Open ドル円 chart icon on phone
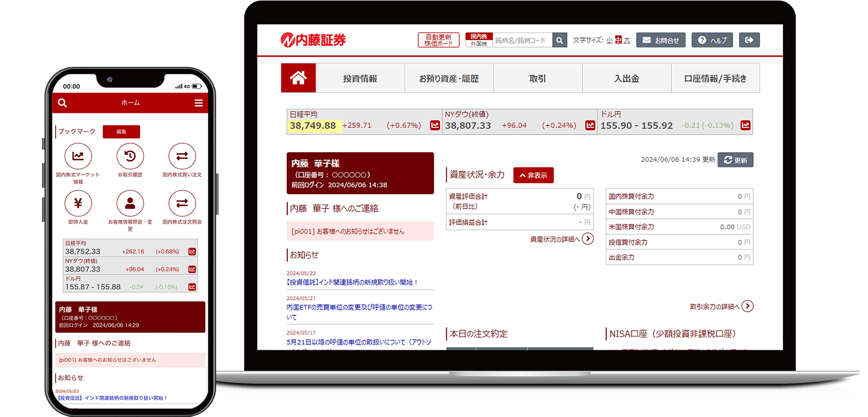This screenshot has height=417, width=868. tap(192, 287)
